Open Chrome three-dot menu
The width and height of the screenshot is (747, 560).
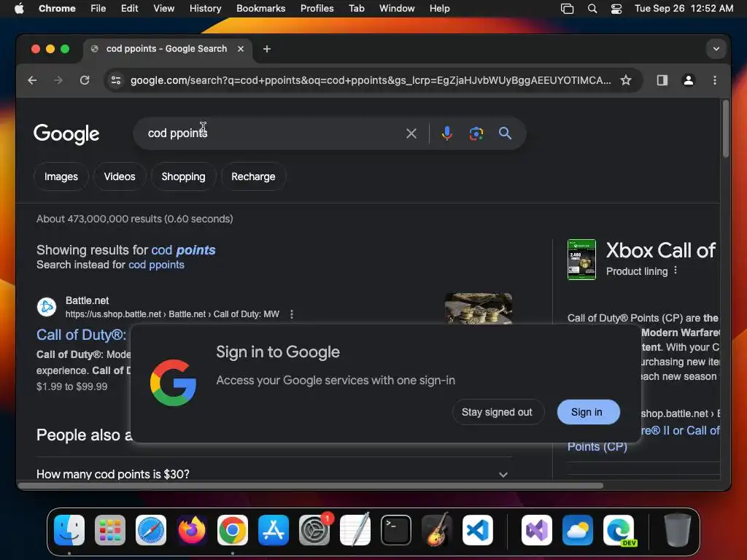pyautogui.click(x=714, y=80)
